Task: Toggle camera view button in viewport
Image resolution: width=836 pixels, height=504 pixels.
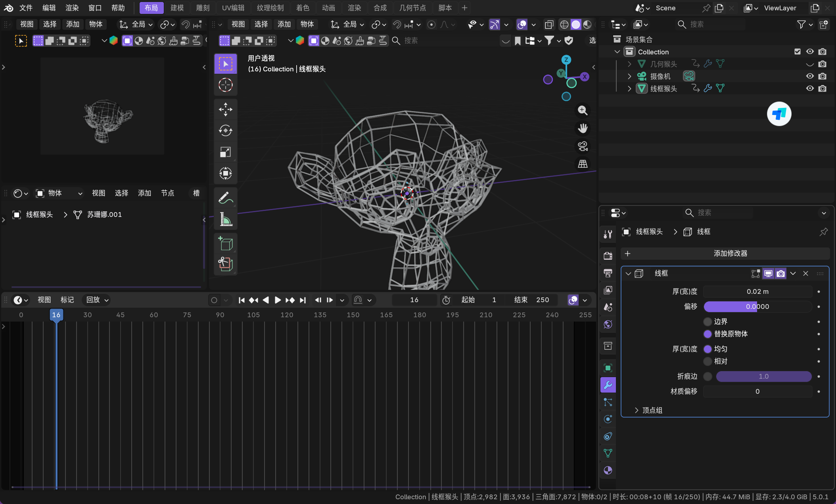Action: (583, 146)
